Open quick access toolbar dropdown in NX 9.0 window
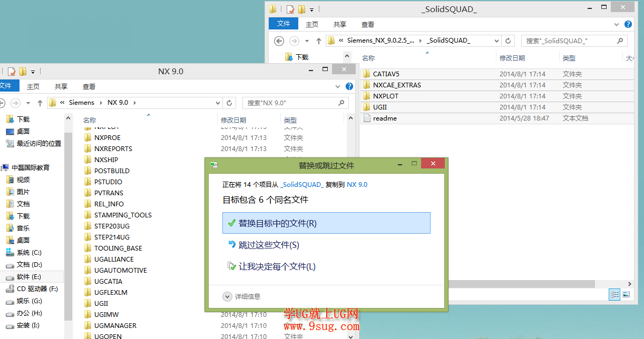The width and height of the screenshot is (644, 339). tap(33, 72)
